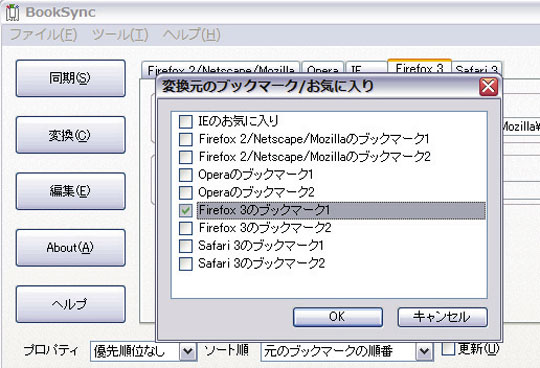Open the ファイル(F) menu

click(43, 34)
